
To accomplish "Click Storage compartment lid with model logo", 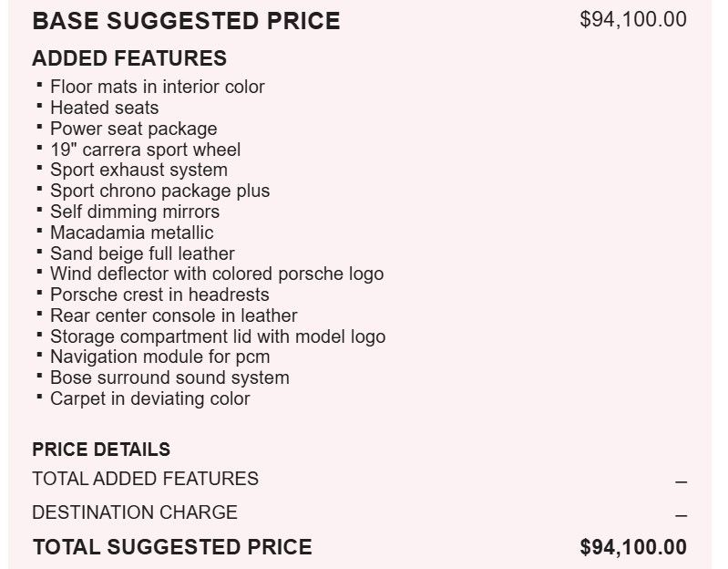I will (218, 336).
